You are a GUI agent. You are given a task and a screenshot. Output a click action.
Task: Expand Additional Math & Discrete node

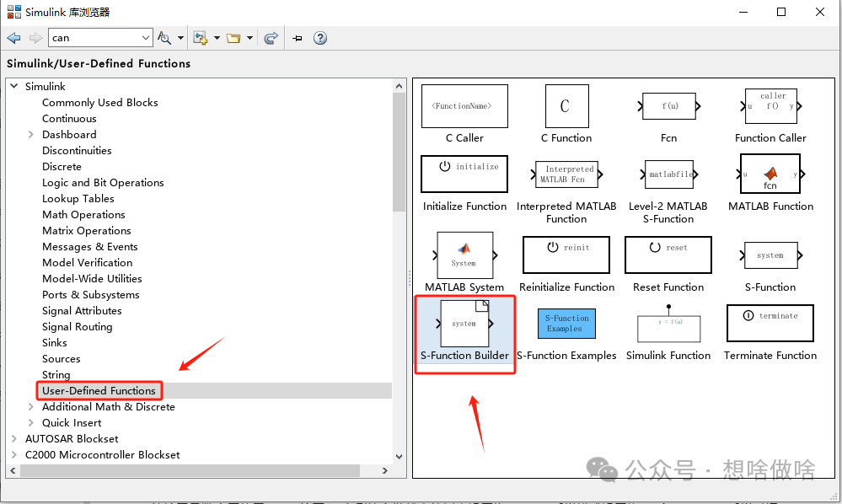pyautogui.click(x=30, y=407)
